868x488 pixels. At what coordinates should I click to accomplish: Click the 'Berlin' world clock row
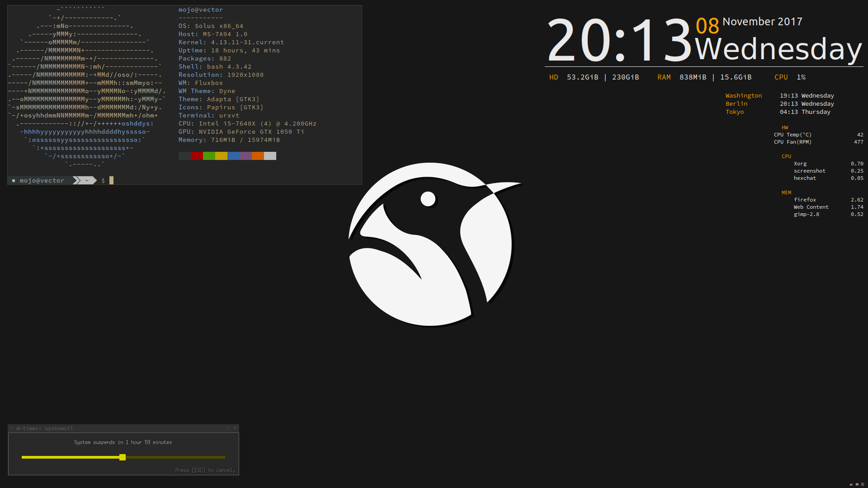[780, 104]
